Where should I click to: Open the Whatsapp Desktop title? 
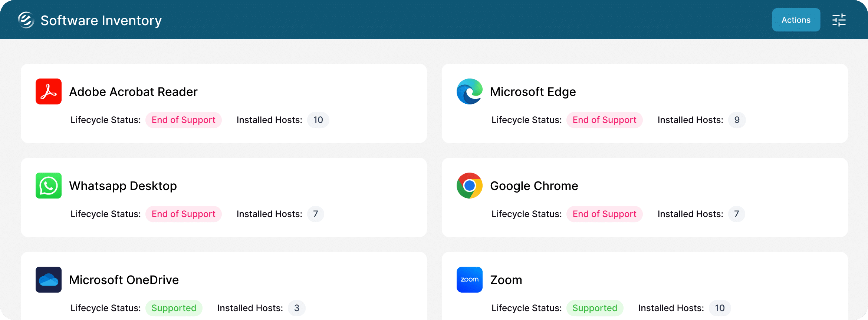click(123, 186)
